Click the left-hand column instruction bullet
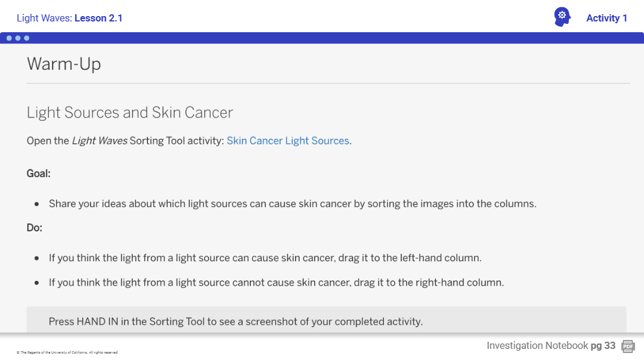 click(265, 258)
